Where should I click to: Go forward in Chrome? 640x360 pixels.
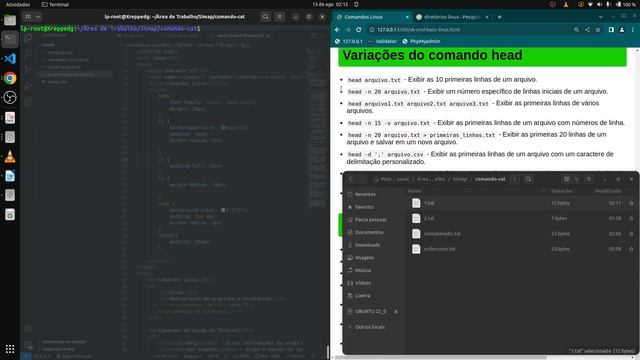point(348,29)
